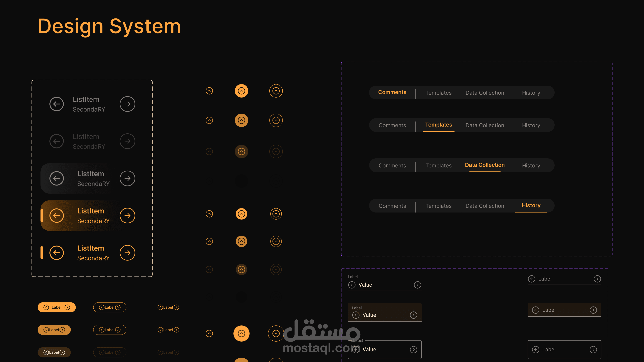Expand using top-row filled orange chevron-up button
The height and width of the screenshot is (362, 644).
[241, 91]
